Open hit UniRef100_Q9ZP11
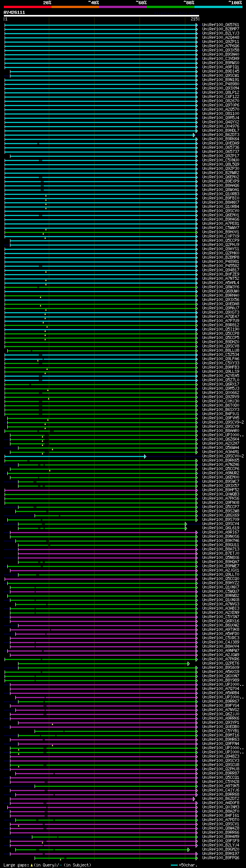246x868 pixels. [221, 42]
